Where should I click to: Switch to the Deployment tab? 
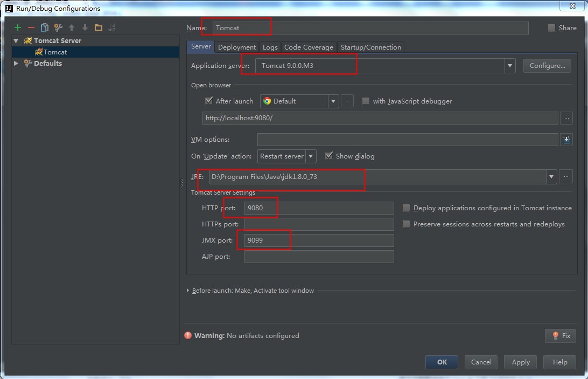point(236,47)
